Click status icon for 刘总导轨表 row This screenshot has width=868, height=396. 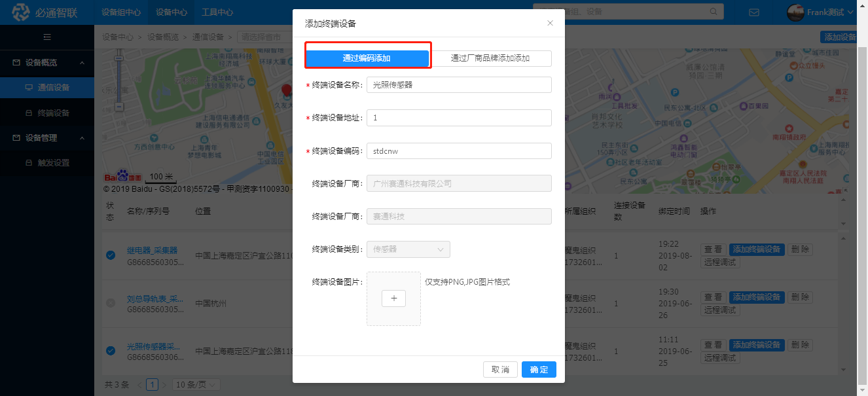(x=111, y=303)
